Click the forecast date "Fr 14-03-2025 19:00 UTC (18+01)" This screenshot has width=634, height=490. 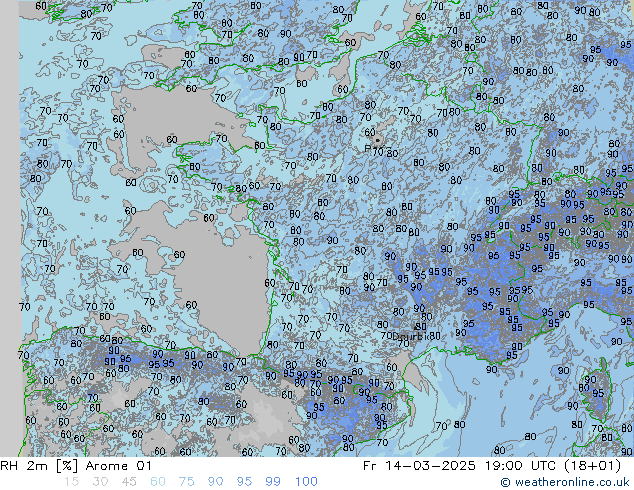coord(492,466)
